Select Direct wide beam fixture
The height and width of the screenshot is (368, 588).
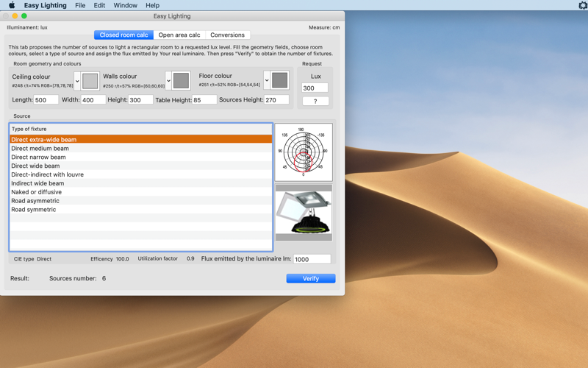[140, 166]
